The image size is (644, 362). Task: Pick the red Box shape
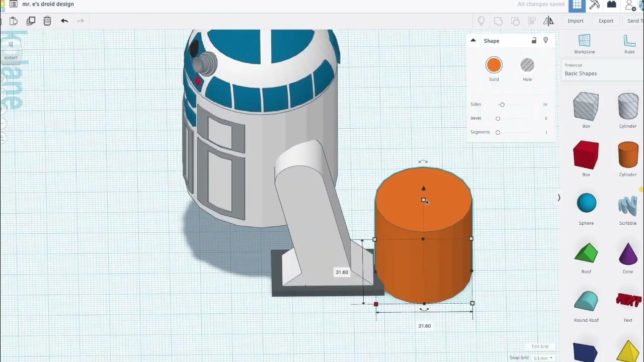(586, 155)
